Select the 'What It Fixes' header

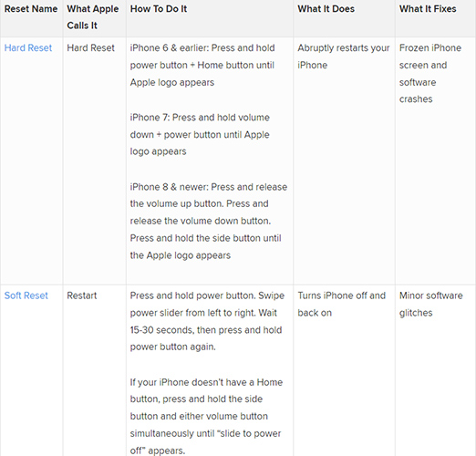click(428, 9)
